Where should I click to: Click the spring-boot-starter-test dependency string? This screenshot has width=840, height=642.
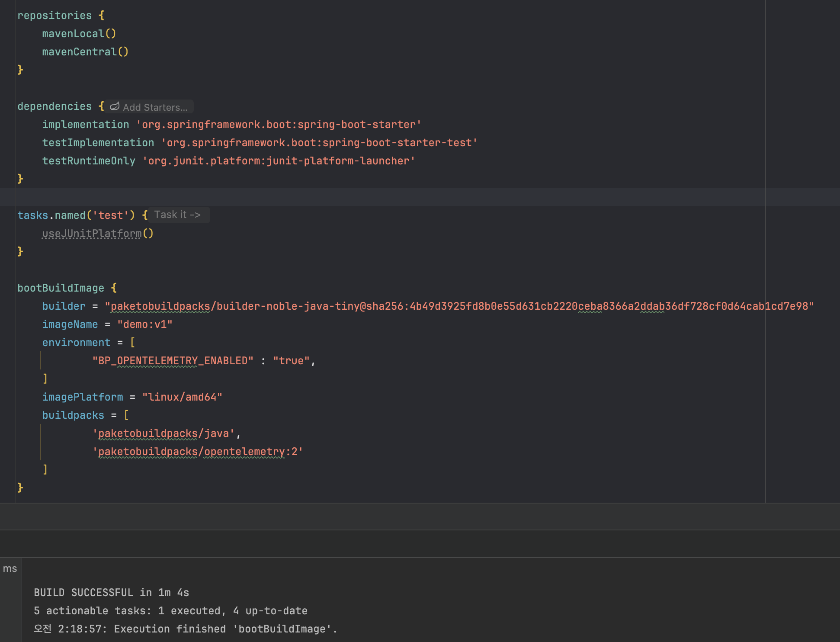click(319, 143)
